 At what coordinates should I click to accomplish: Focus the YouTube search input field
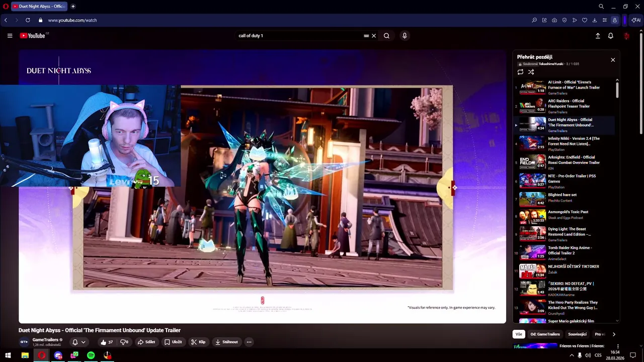coord(299,36)
